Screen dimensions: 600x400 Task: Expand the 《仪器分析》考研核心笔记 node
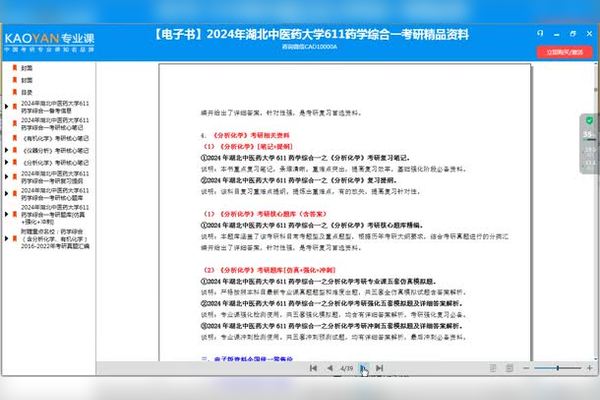click(7, 150)
